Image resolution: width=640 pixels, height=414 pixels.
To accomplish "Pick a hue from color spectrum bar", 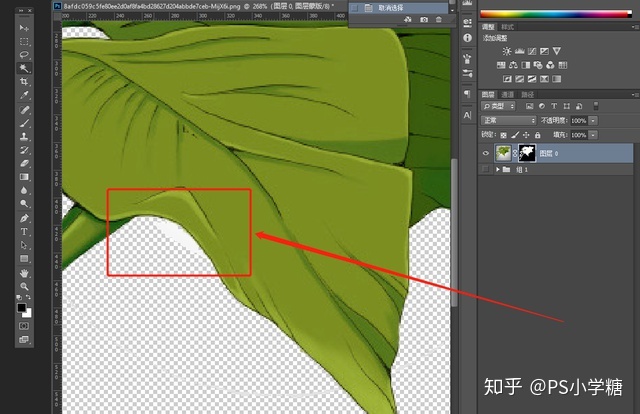I will [x=555, y=14].
